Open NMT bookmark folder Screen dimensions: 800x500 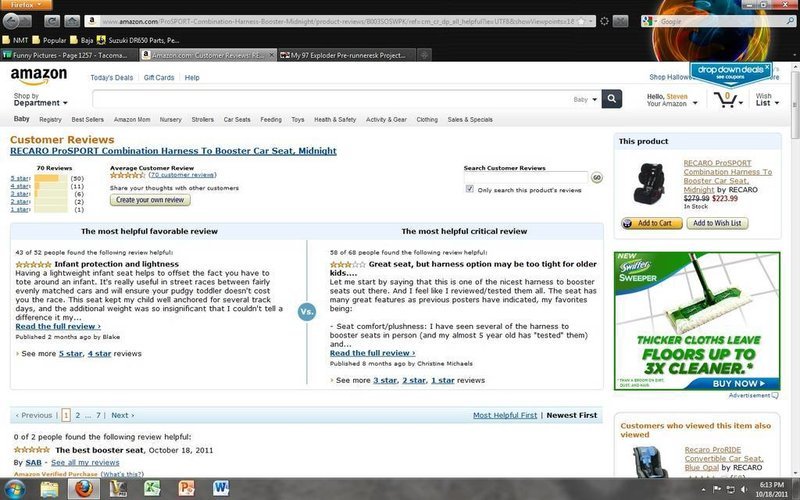(x=15, y=40)
